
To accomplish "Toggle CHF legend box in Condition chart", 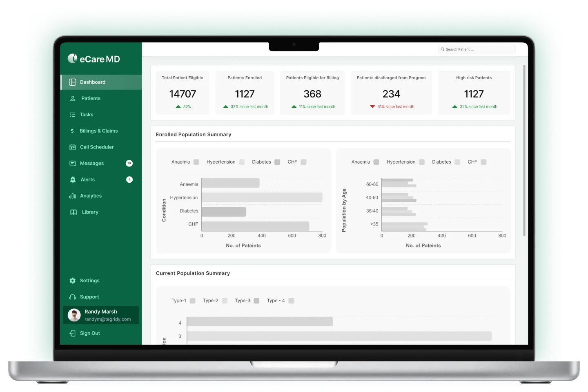I will click(x=303, y=162).
